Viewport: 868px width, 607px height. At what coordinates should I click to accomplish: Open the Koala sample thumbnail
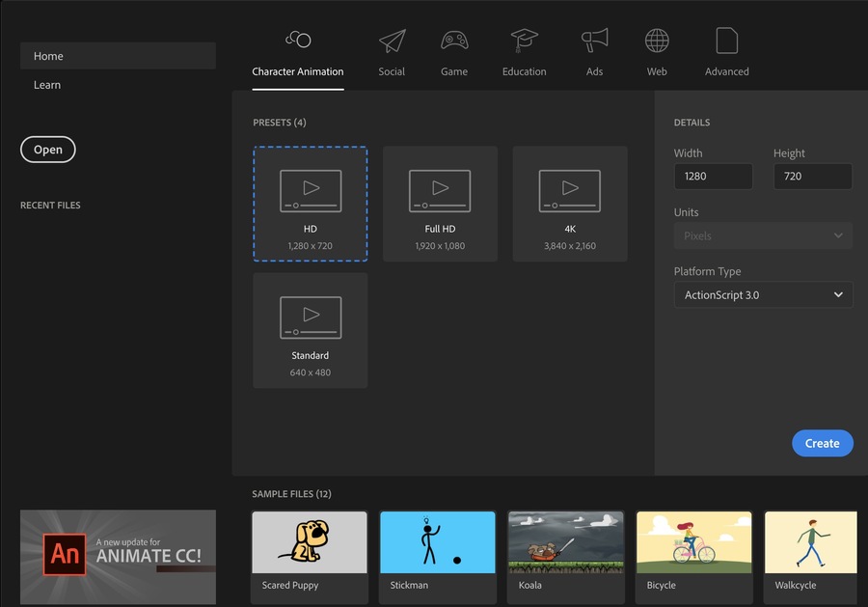coord(566,542)
